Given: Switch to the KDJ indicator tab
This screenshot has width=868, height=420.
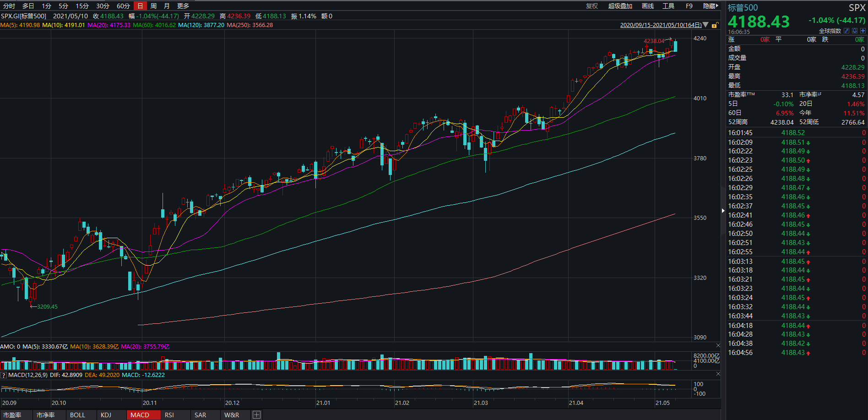Looking at the screenshot, I should tap(106, 415).
